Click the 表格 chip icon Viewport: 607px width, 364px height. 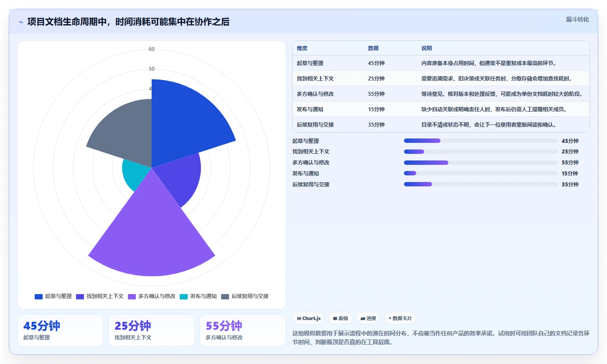click(335, 318)
